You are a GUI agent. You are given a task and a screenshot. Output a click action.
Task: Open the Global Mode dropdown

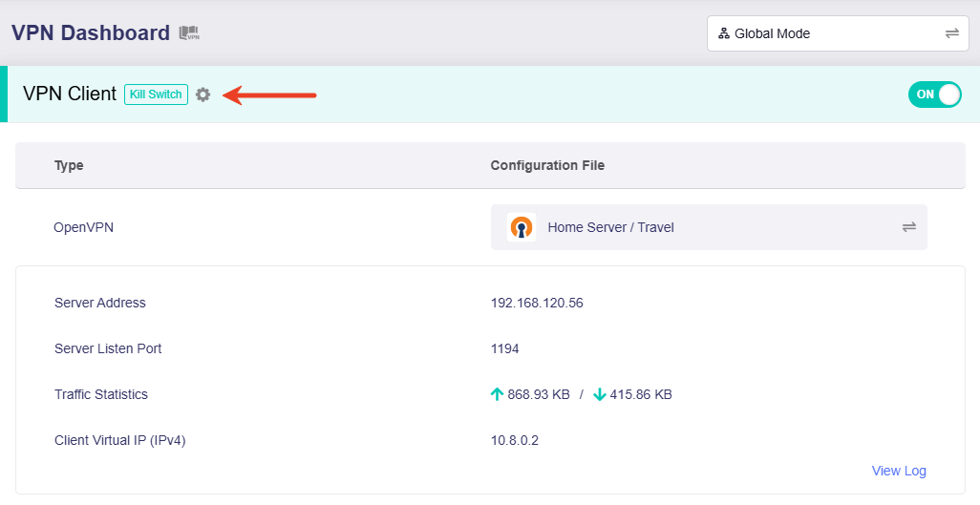[836, 33]
